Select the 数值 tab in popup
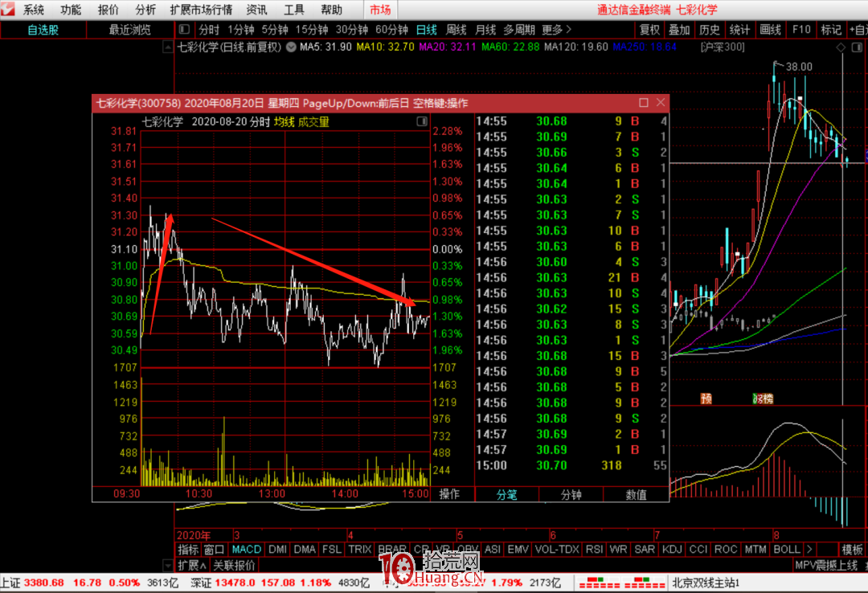The image size is (868, 593). pyautogui.click(x=636, y=494)
